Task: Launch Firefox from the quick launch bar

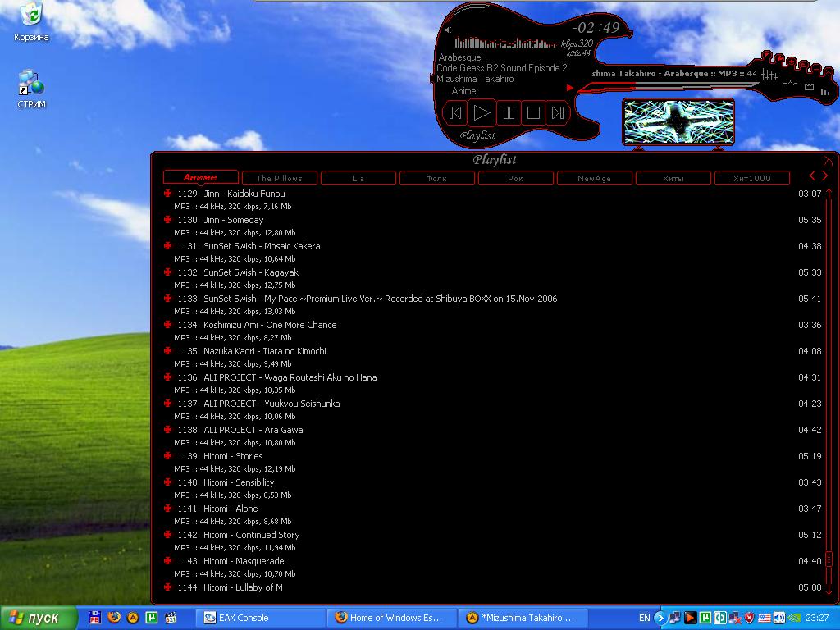Action: [x=114, y=617]
